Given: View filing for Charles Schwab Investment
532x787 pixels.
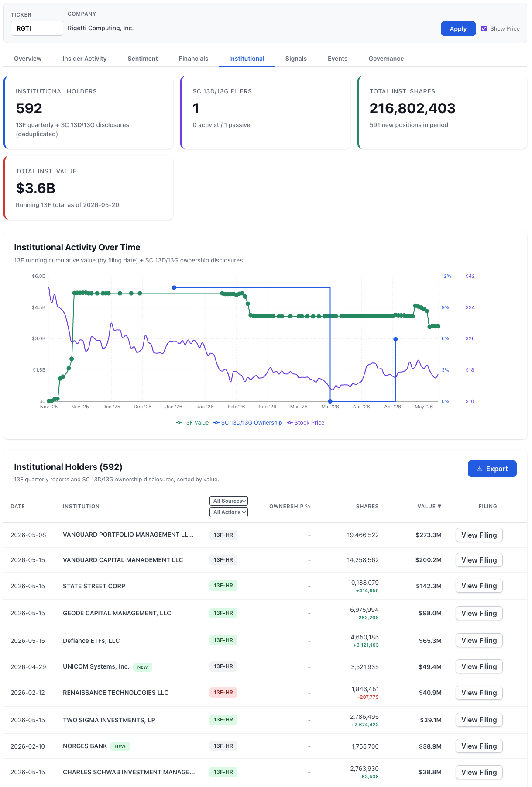Looking at the screenshot, I should [479, 772].
